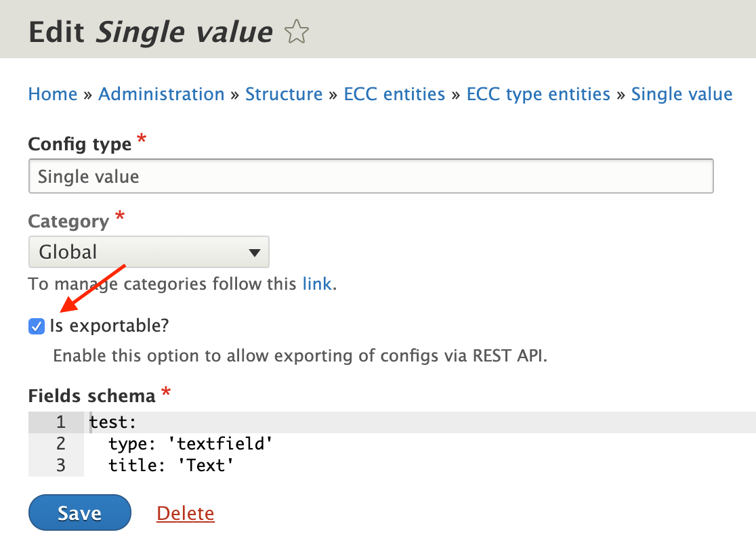Viewport: 756px width, 547px height.
Task: Click the Delete link
Action: point(185,512)
